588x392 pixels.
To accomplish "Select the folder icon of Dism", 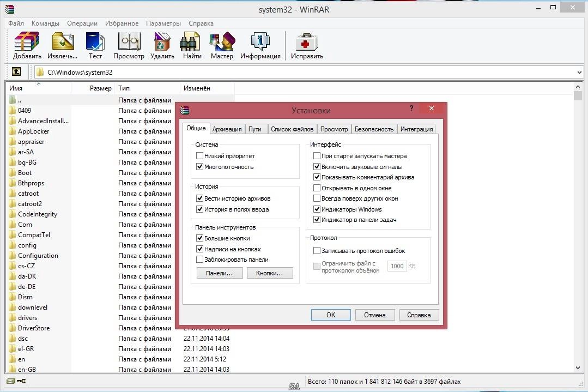I will (x=13, y=297).
